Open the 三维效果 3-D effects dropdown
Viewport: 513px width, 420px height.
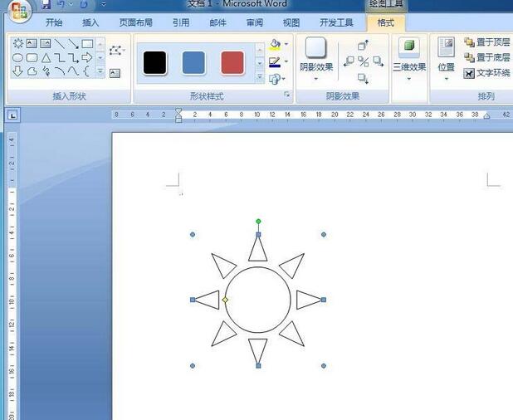(x=409, y=59)
